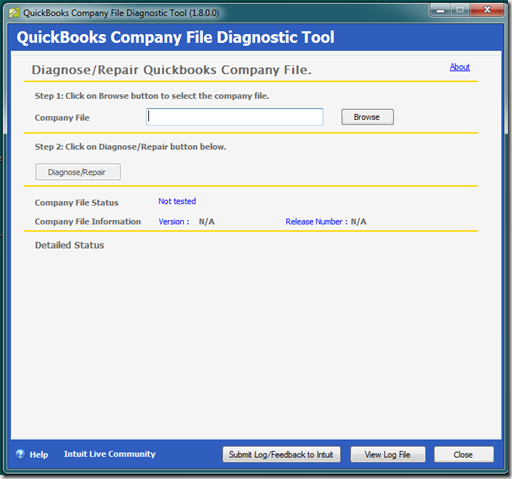Click the Release Number label
Screen dimensions: 512x479
(316, 222)
